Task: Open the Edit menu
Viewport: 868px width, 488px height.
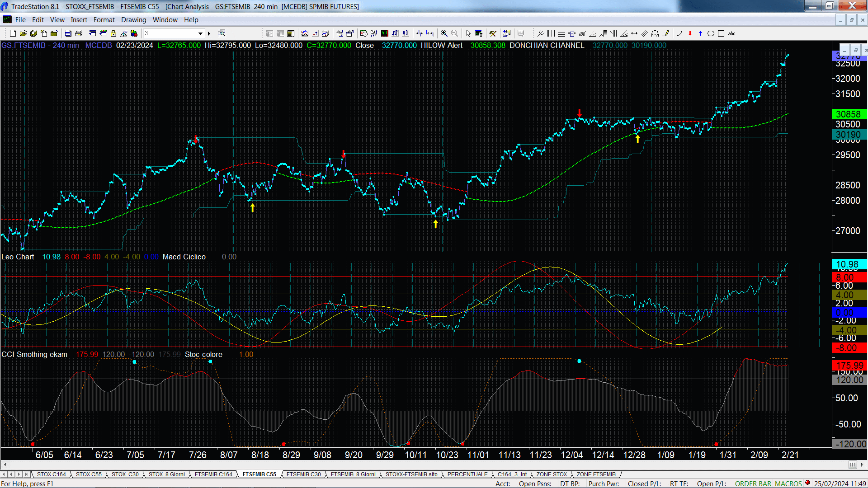Action: [38, 20]
